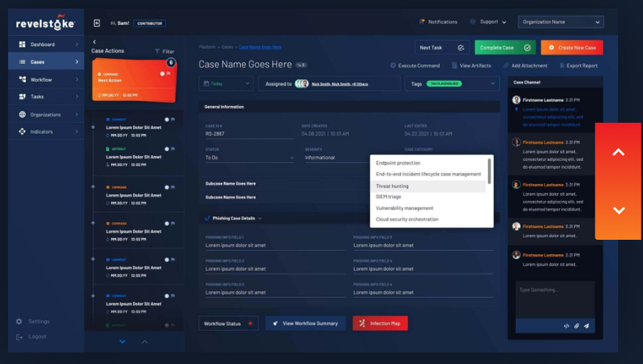Image resolution: width=643 pixels, height=364 pixels.
Task: Click the Organizations globe icon
Action: (x=22, y=114)
